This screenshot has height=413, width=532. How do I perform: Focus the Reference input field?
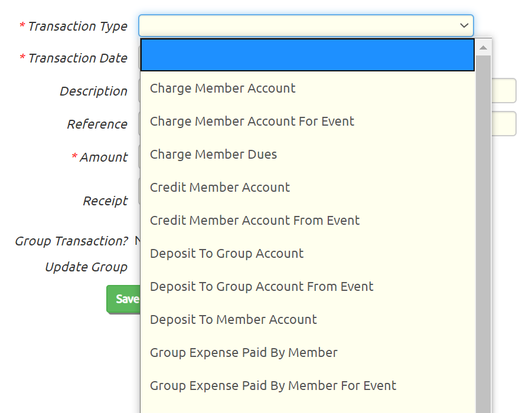pos(504,124)
